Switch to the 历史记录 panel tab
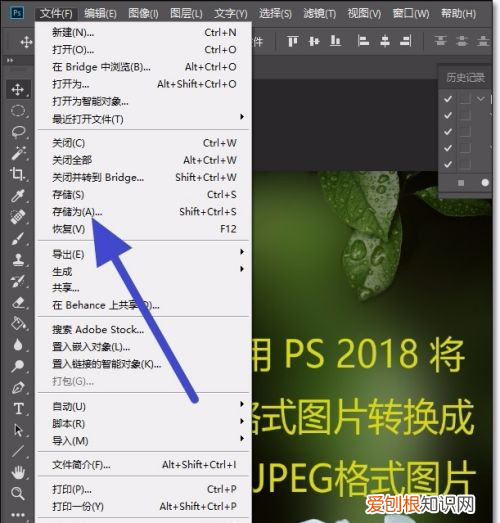The height and width of the screenshot is (523, 500). (x=465, y=78)
